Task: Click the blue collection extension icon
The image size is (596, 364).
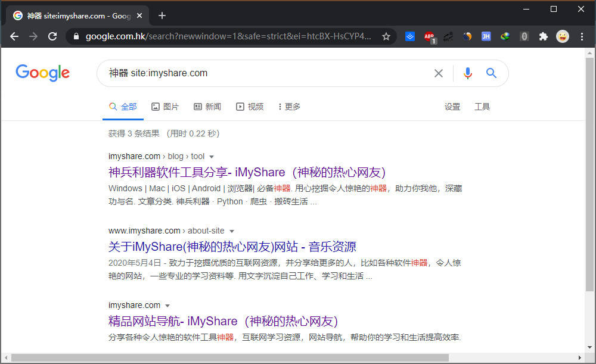Action: tap(410, 36)
